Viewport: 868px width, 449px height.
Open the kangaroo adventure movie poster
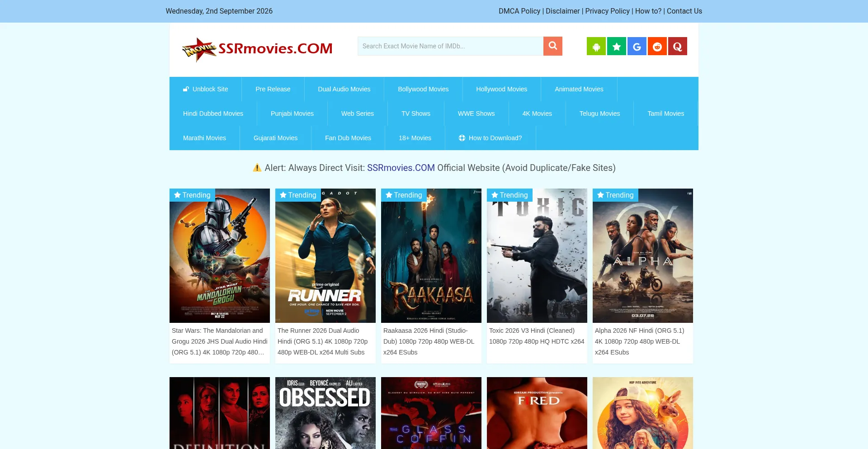click(x=643, y=413)
